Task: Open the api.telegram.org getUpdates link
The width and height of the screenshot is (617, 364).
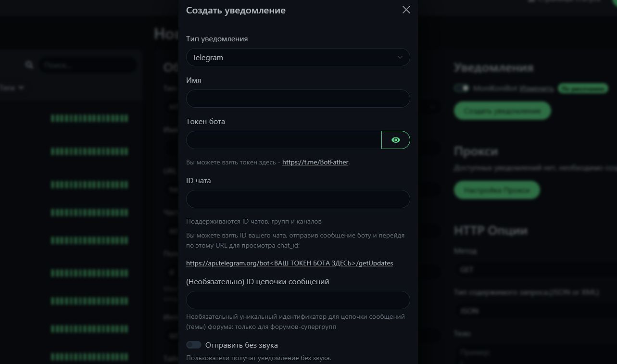Action: click(290, 264)
